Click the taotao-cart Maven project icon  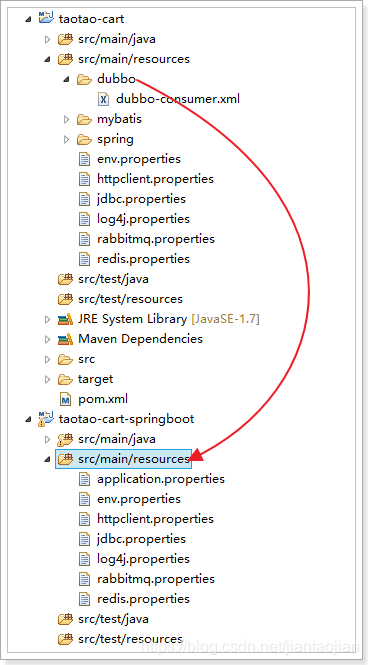(46, 18)
